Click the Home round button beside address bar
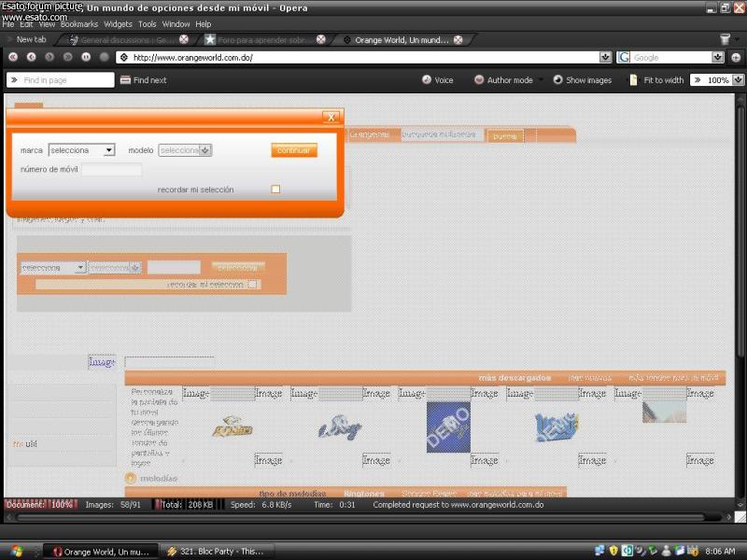 105,57
